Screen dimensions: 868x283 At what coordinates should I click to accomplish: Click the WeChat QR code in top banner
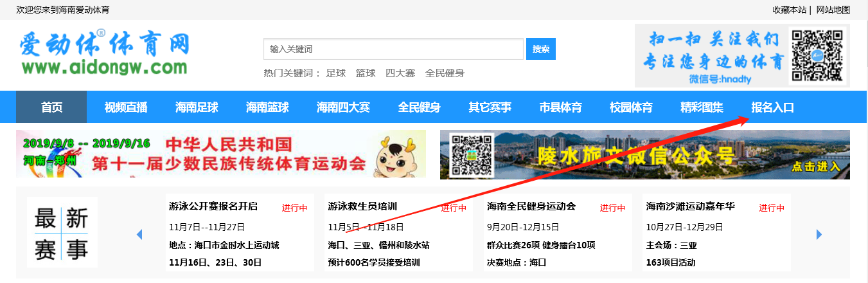[816, 56]
